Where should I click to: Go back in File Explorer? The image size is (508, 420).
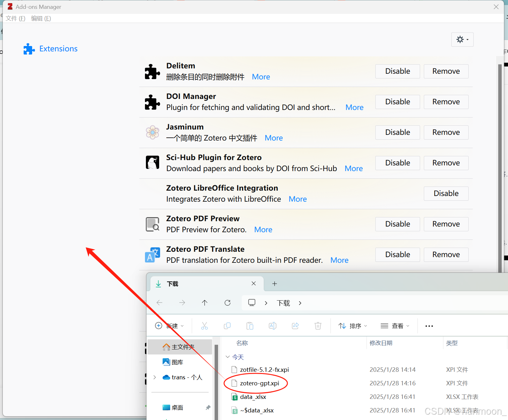click(159, 303)
